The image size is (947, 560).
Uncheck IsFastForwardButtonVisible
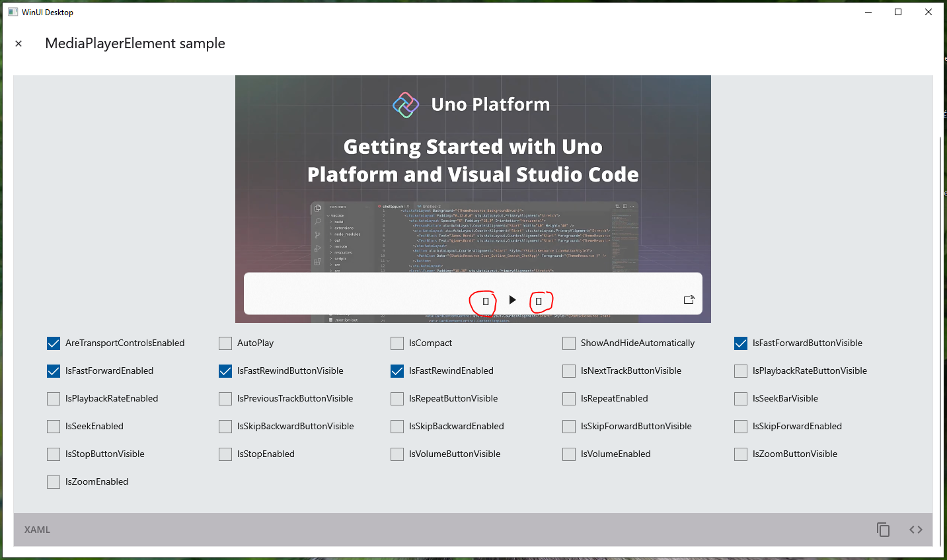click(x=740, y=343)
